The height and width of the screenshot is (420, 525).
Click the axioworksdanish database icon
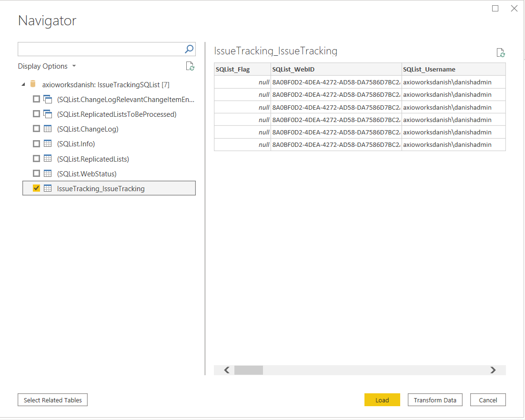pyautogui.click(x=33, y=84)
